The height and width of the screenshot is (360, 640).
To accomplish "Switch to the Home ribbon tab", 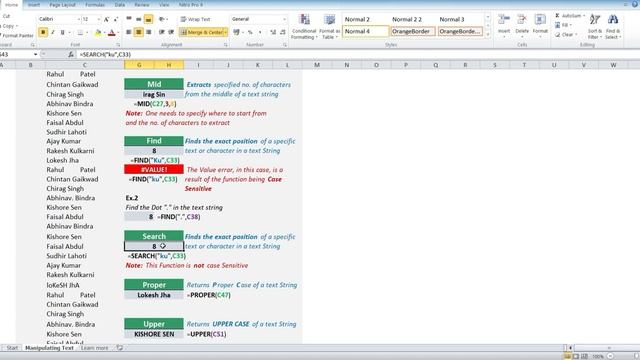I will (11, 5).
